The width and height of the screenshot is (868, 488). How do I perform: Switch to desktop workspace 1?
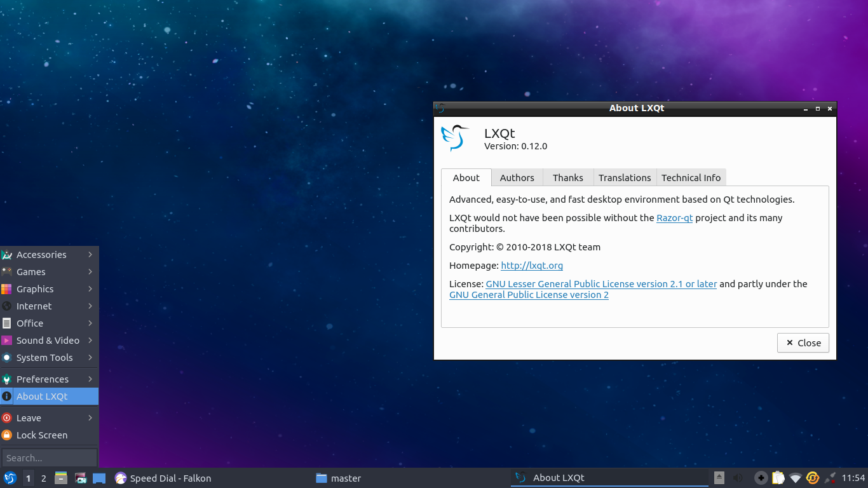[x=29, y=478]
